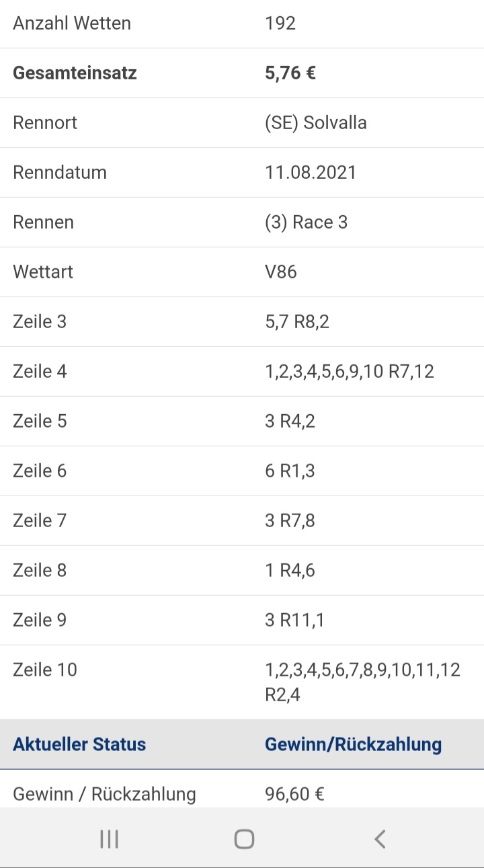Tap the Zeile 6 value 6 R1,3
484x868 pixels.
290,471
